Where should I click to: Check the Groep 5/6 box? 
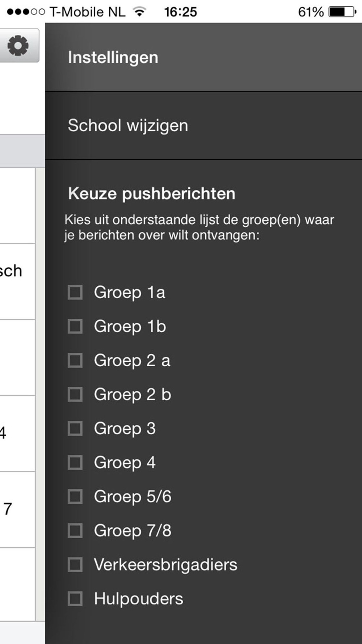pyautogui.click(x=75, y=497)
